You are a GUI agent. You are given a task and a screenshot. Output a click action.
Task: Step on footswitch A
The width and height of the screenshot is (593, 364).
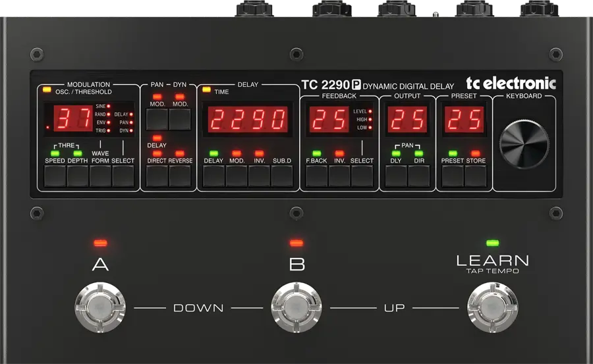(x=100, y=307)
